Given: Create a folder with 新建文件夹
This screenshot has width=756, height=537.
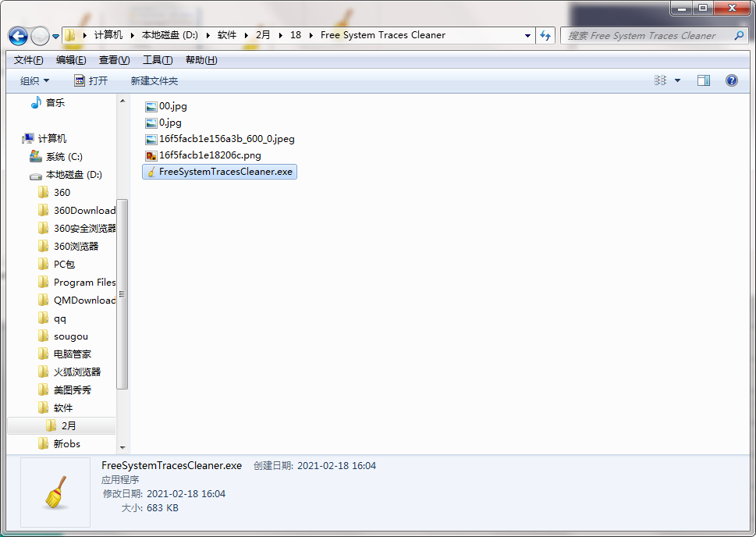Looking at the screenshot, I should [154, 81].
